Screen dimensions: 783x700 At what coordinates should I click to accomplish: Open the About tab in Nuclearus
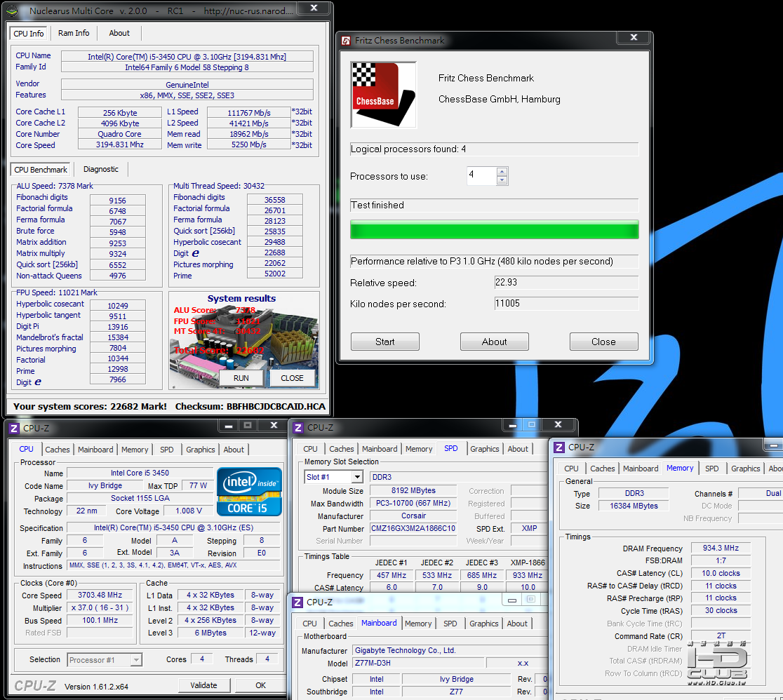tap(119, 33)
